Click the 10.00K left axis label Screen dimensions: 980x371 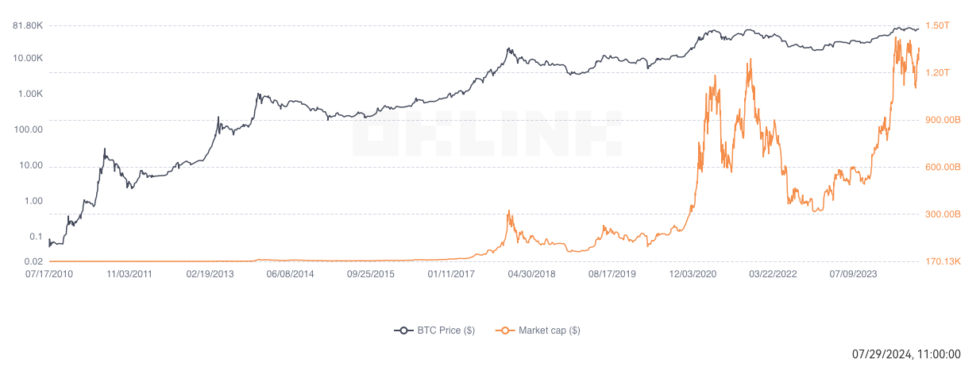pyautogui.click(x=27, y=59)
